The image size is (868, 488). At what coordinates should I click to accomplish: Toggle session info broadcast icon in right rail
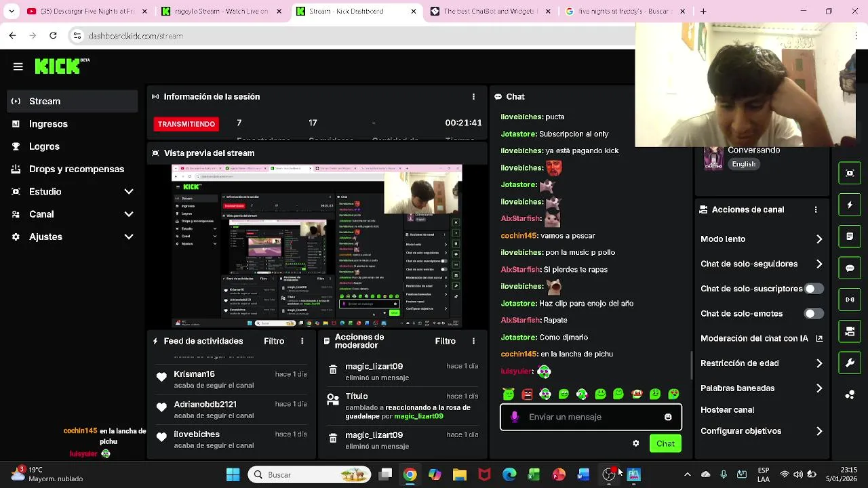[x=850, y=300]
